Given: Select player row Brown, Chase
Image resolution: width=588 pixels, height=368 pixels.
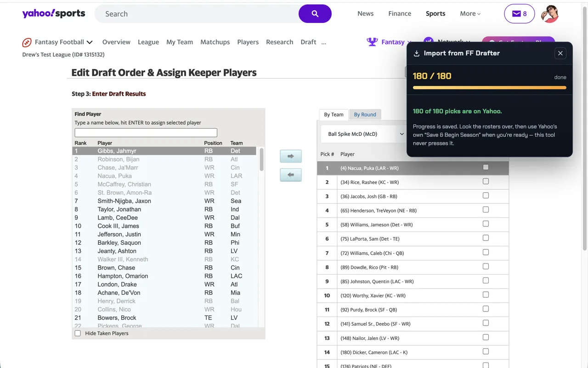Looking at the screenshot, I should pyautogui.click(x=164, y=268).
